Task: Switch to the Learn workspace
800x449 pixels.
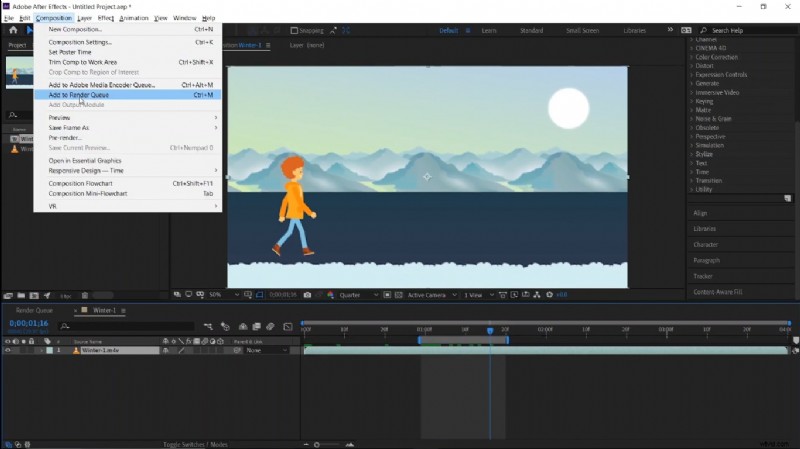Action: pos(489,31)
